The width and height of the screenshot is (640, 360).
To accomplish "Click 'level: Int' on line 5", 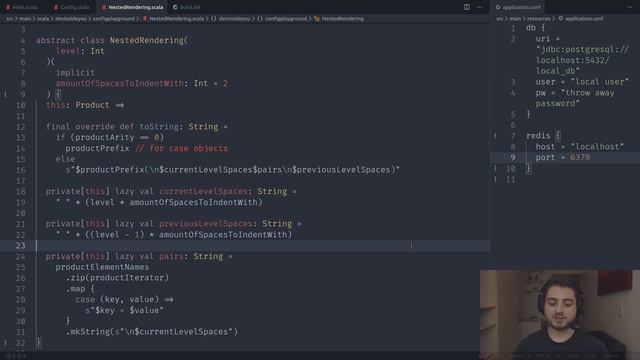I will click(x=80, y=51).
